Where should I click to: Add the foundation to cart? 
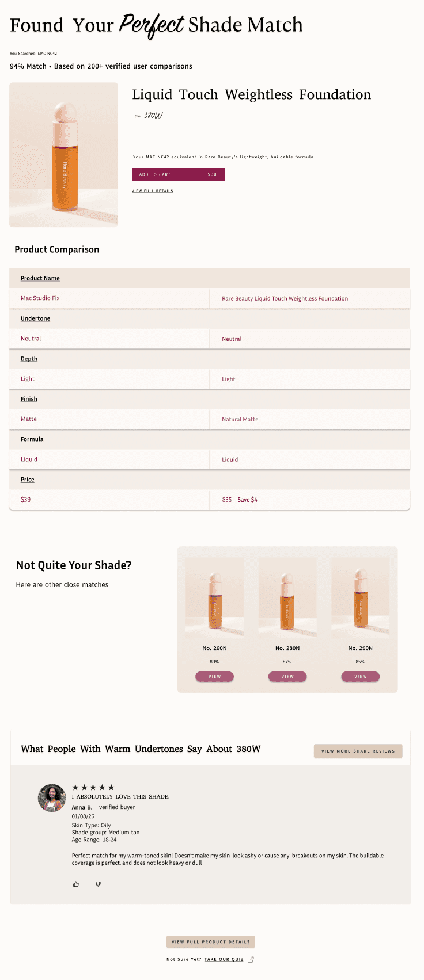(179, 174)
